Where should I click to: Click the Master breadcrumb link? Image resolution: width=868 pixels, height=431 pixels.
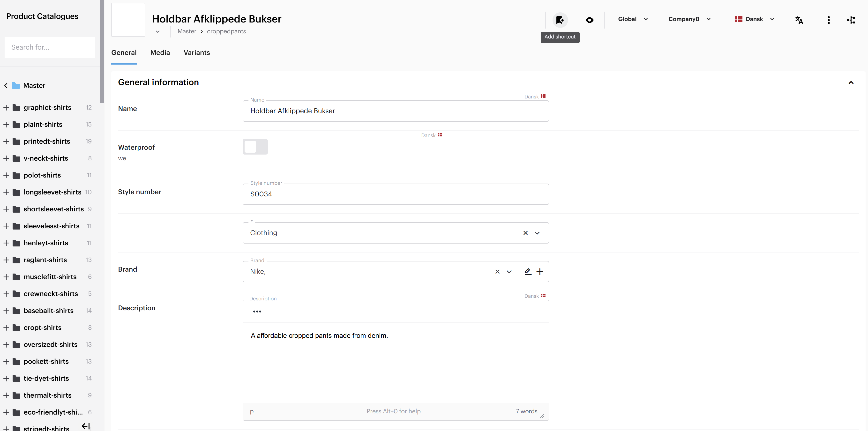click(187, 31)
